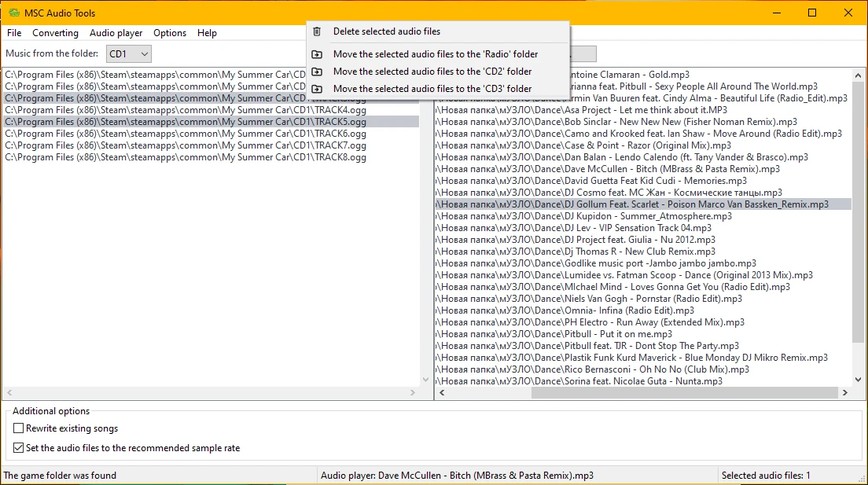Click the right list horizontal scroll left arrow

click(442, 392)
